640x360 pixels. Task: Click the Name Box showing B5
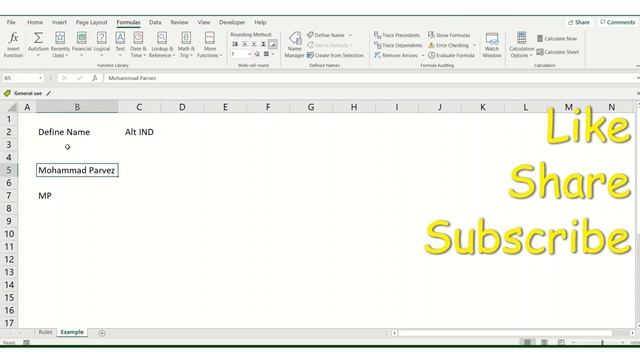20,78
